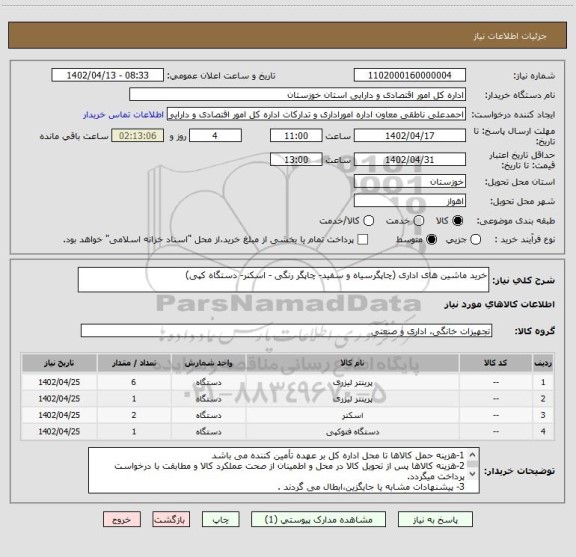Click the شرح کلی نیاز description box
This screenshot has height=557, width=576.
click(283, 280)
